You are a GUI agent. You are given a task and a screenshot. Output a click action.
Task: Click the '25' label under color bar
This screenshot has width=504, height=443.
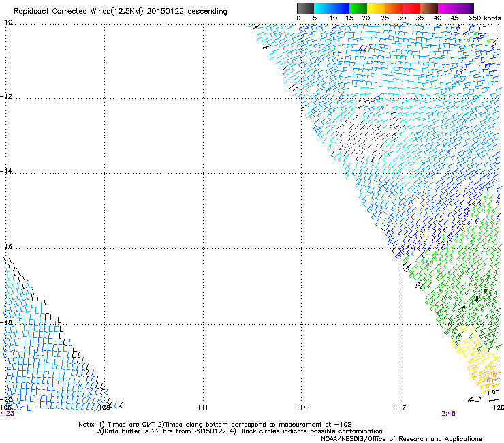point(385,18)
